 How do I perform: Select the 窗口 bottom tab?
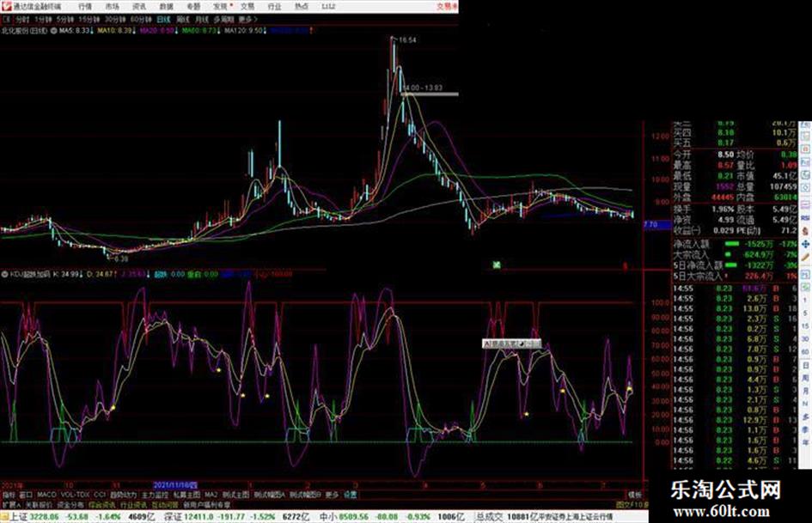coord(26,495)
